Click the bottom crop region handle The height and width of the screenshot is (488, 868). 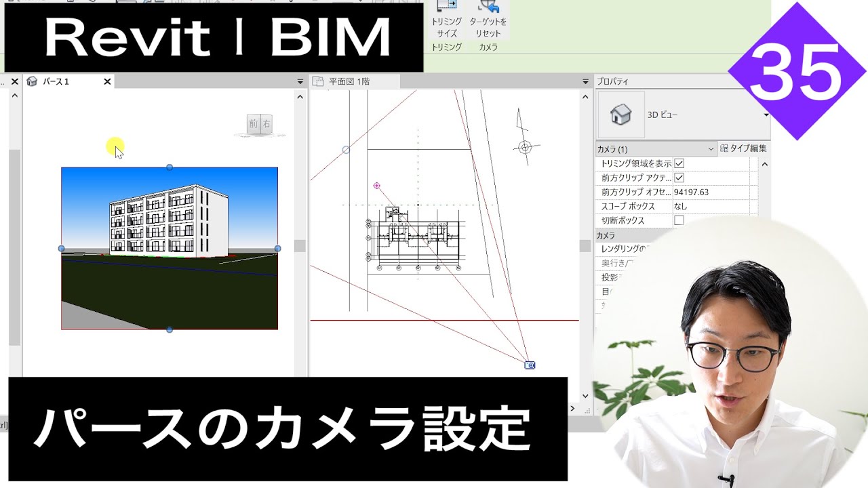click(x=170, y=329)
